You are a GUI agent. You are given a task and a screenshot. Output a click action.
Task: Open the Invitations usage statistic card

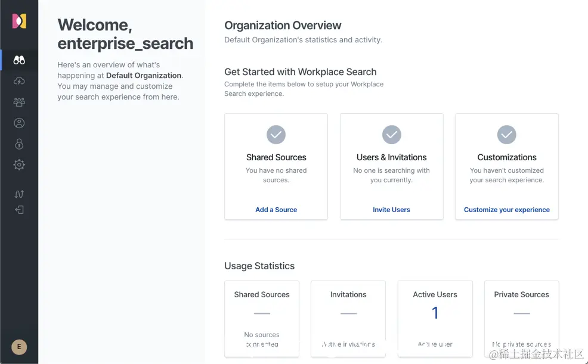(348, 319)
